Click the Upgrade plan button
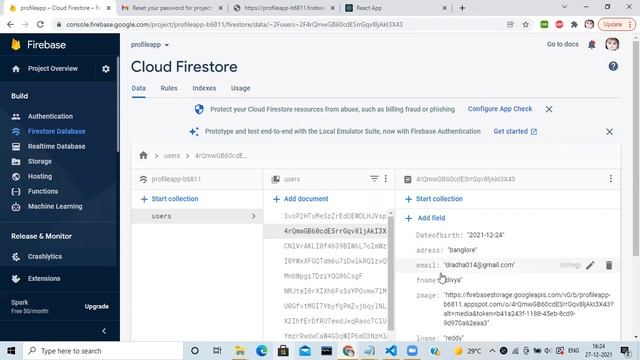The width and height of the screenshot is (640, 360). pos(97,307)
